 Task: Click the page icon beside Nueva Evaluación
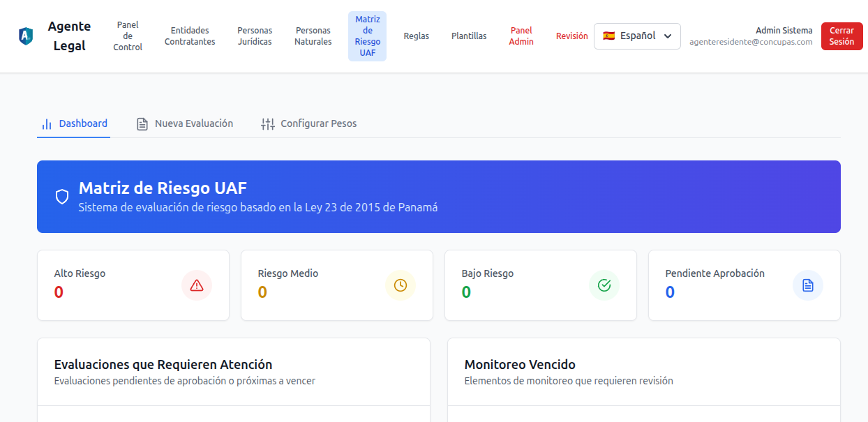click(142, 123)
